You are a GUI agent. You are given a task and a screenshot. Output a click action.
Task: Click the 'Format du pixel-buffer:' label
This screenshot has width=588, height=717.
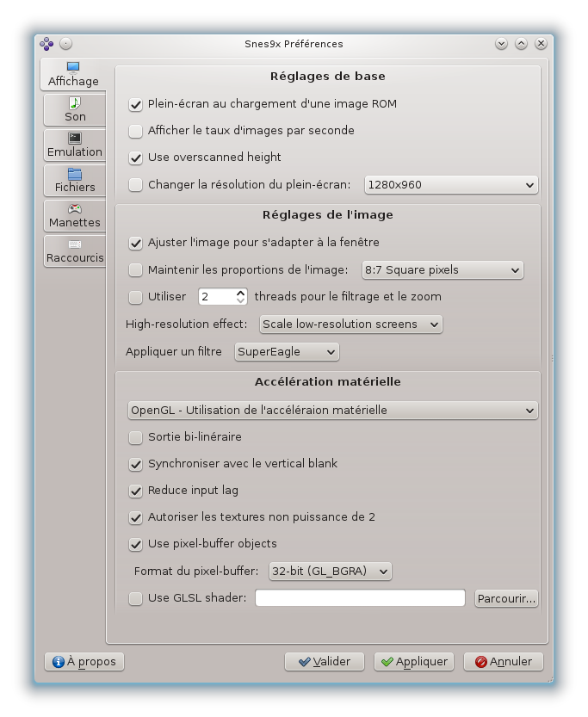pyautogui.click(x=195, y=572)
